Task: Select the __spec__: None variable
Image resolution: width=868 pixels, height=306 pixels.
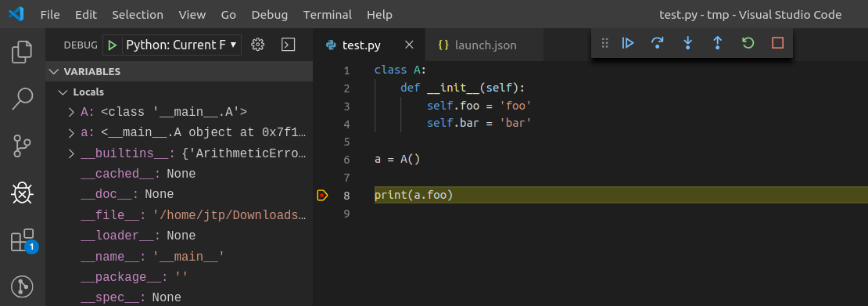Action: (179, 297)
